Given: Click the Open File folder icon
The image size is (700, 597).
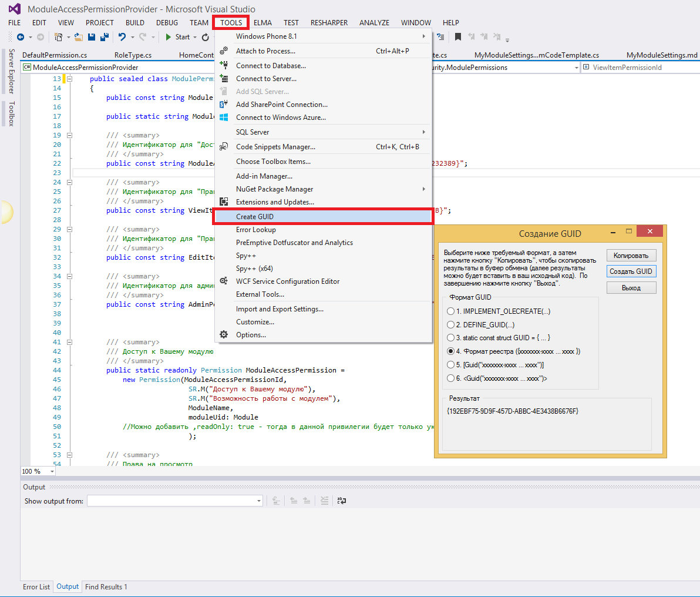Looking at the screenshot, I should click(78, 37).
